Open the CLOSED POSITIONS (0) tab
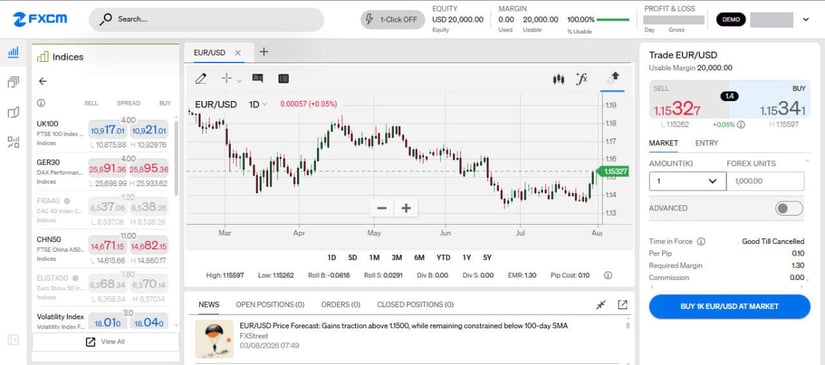 pos(415,305)
